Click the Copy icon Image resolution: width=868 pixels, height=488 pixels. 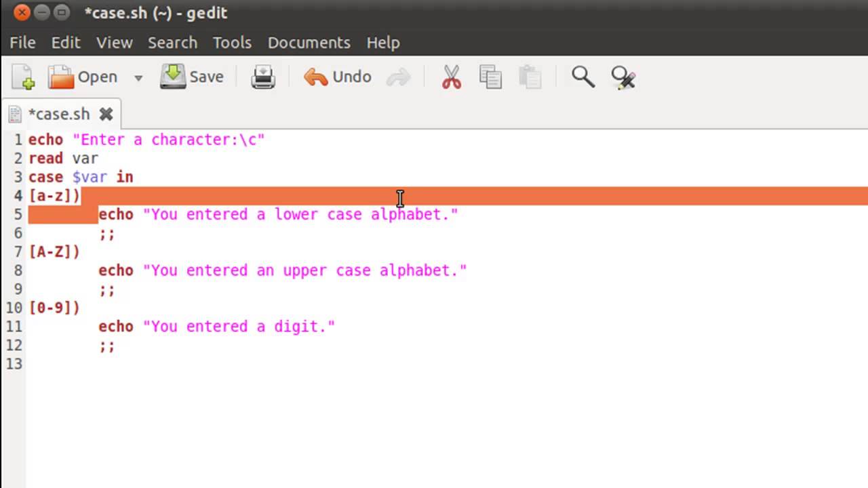(x=490, y=77)
